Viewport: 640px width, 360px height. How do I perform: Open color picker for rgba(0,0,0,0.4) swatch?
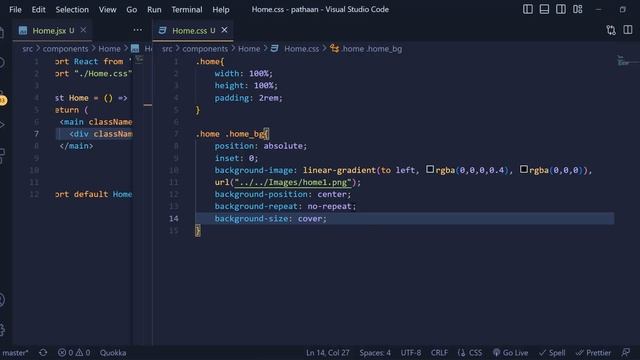tap(430, 169)
